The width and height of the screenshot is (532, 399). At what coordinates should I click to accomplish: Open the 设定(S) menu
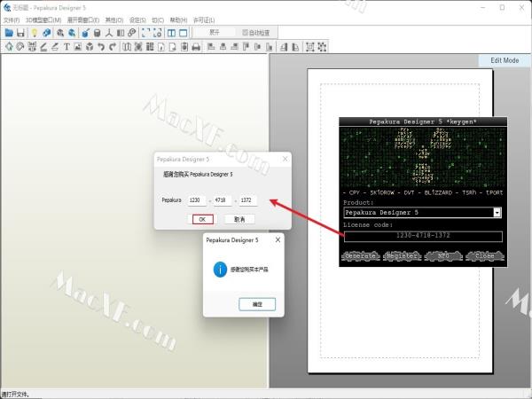137,20
